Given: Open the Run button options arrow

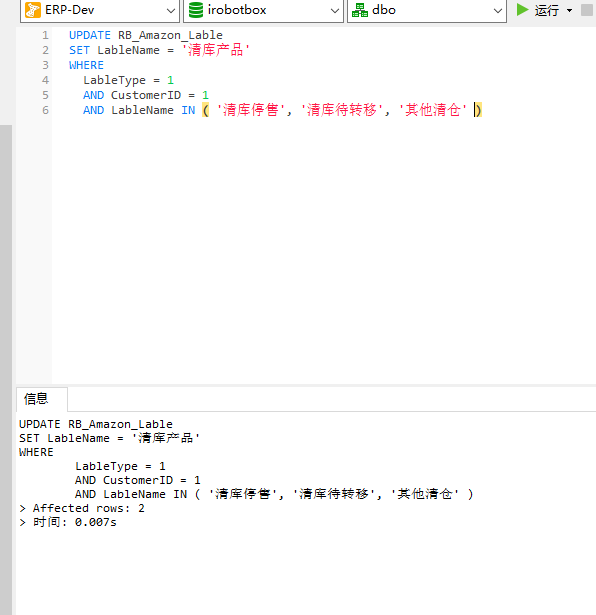Looking at the screenshot, I should point(569,11).
